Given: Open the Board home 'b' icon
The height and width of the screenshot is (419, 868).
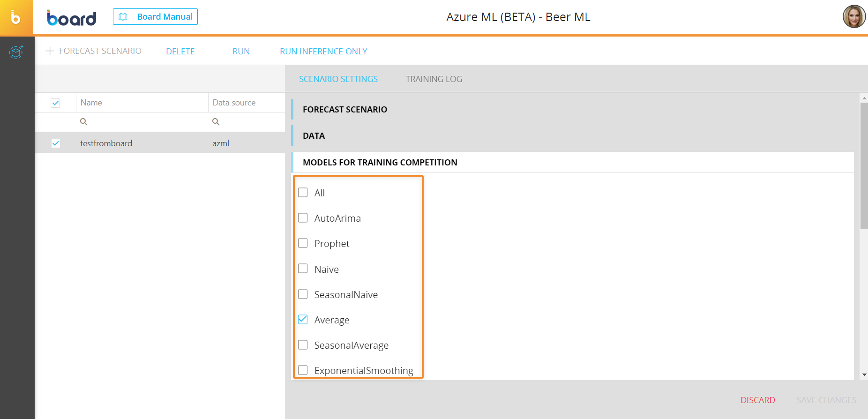Looking at the screenshot, I should point(16,17).
